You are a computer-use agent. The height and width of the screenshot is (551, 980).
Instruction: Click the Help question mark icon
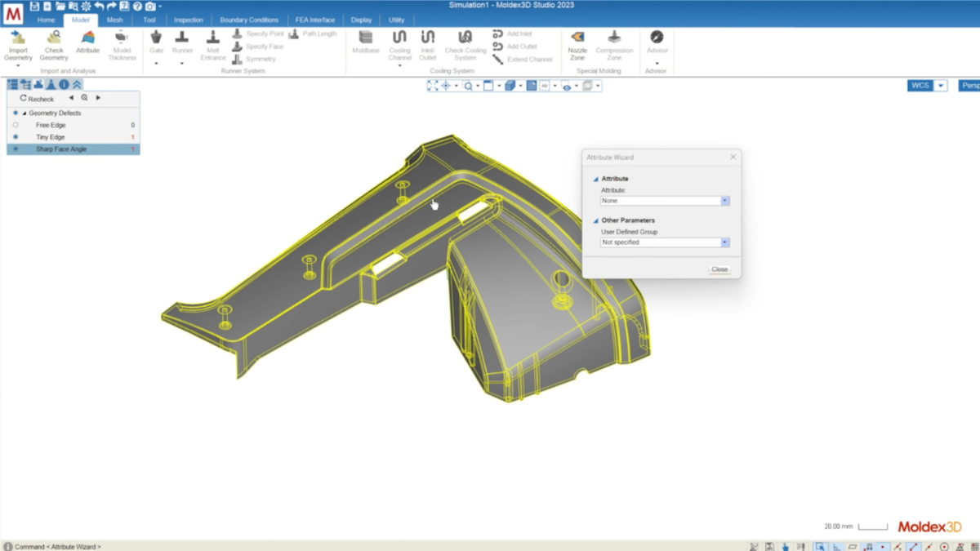137,7
